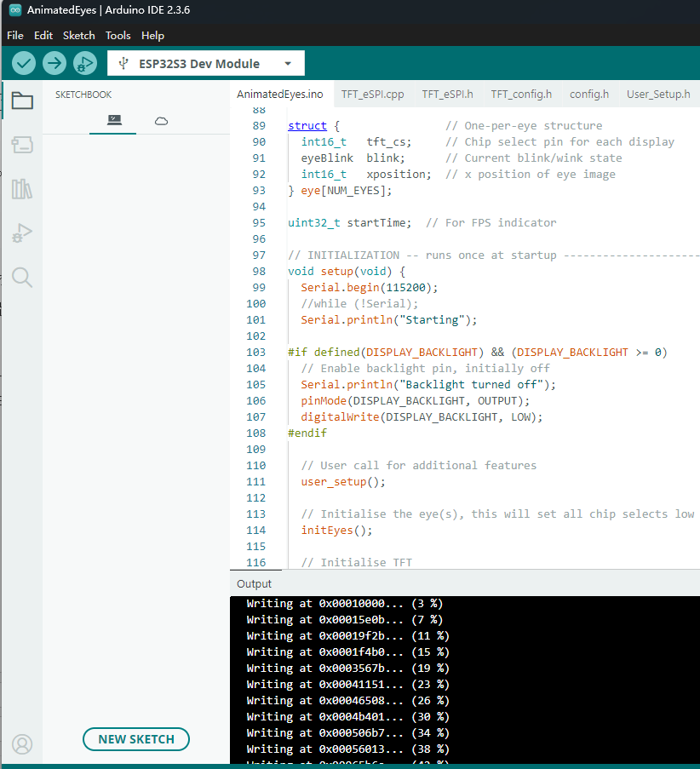Screen dimensions: 700x769
Task: Switch to the User_Setup.h tab
Action: (658, 95)
